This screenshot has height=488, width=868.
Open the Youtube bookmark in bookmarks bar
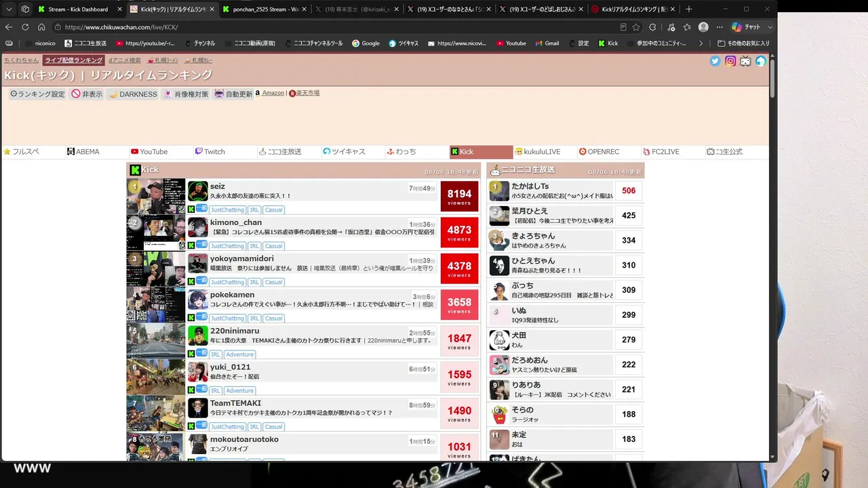511,43
